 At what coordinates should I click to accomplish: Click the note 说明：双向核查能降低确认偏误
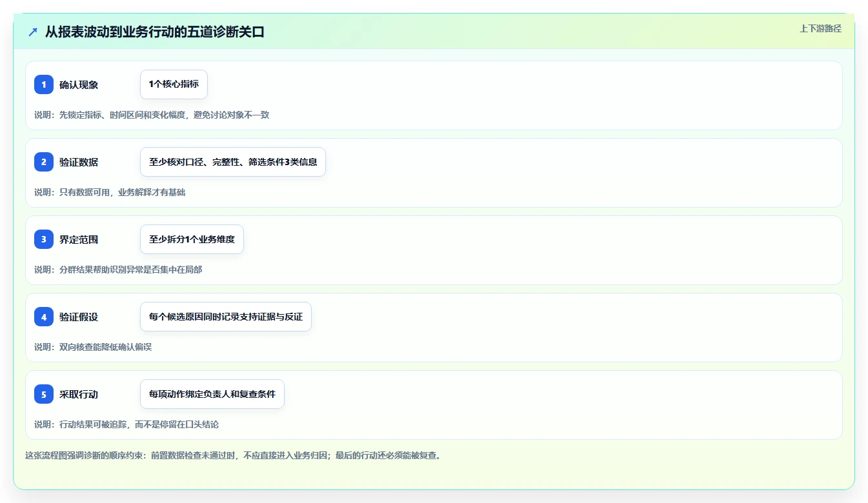tap(93, 347)
